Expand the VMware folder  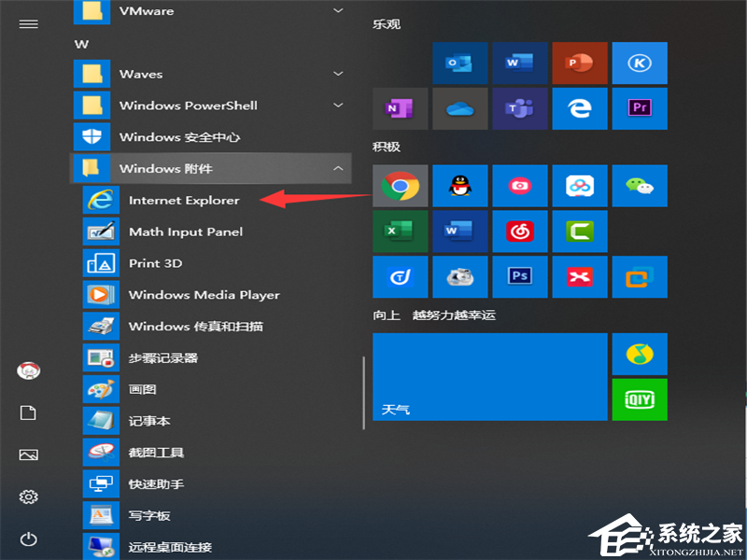(337, 10)
